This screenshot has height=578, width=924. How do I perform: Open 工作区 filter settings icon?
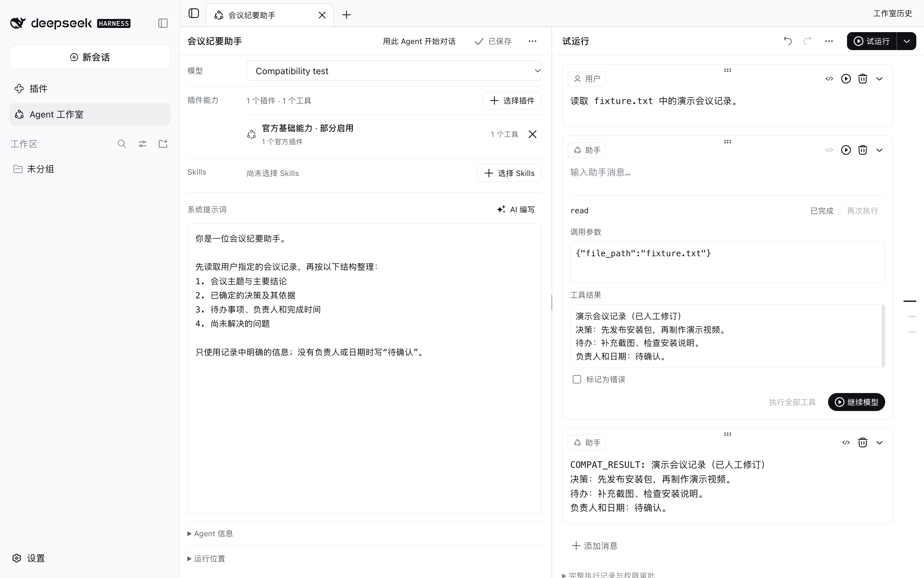[142, 144]
